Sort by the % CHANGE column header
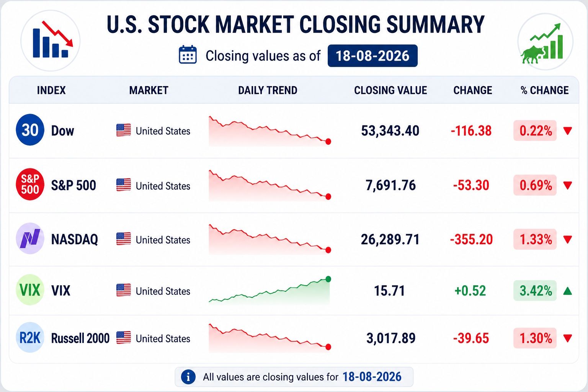The height and width of the screenshot is (392, 588). click(544, 90)
